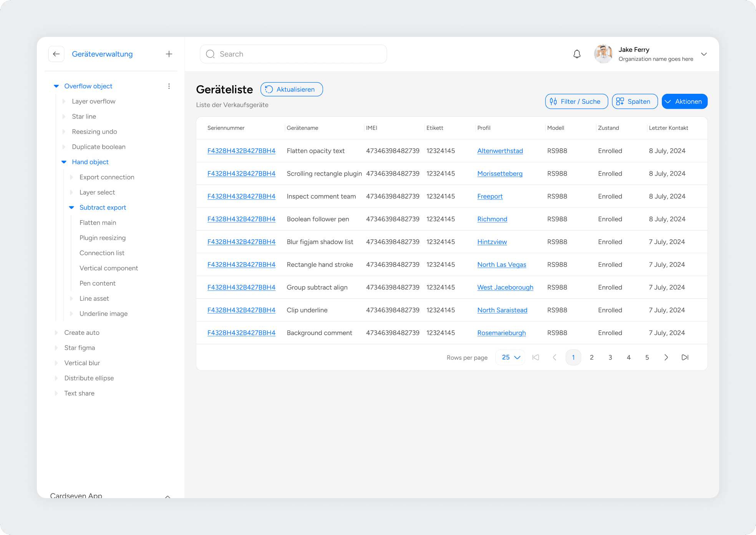Select Plugin reesizing in the sidebar
This screenshot has height=535, width=756.
click(x=103, y=238)
